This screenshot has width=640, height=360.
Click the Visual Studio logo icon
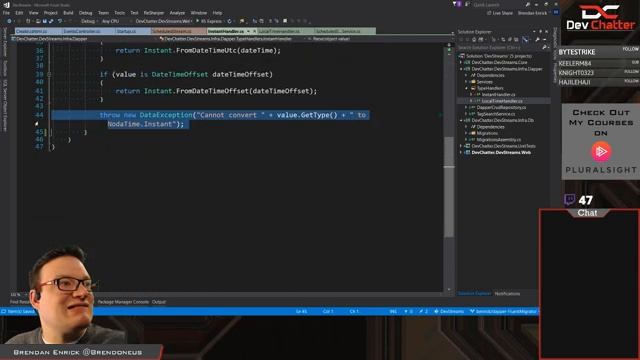coord(6,5)
